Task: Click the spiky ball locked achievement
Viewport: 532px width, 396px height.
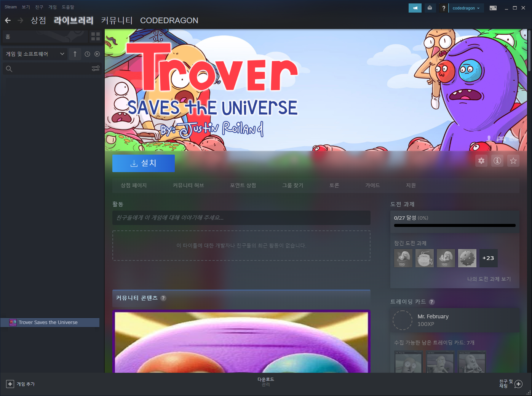Action: coord(467,258)
